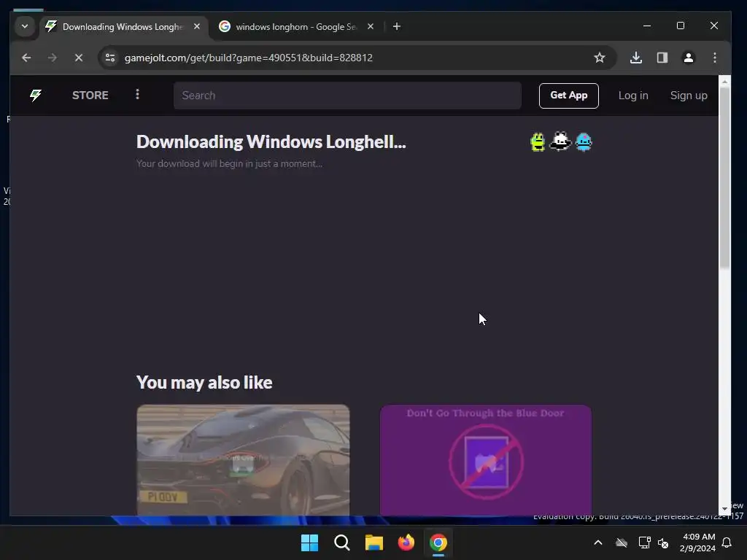747x560 pixels.
Task: Open Don't Go Through the Blue Door thumbnail
Action: point(485,460)
